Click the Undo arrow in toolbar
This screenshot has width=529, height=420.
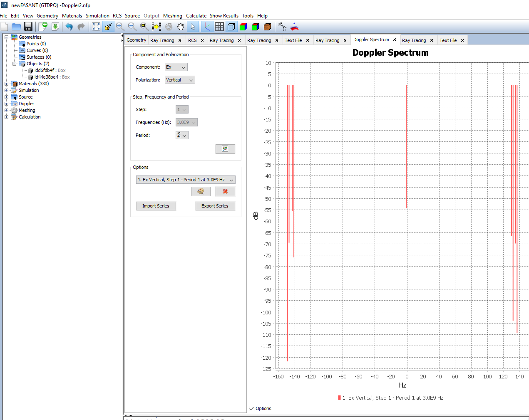69,27
